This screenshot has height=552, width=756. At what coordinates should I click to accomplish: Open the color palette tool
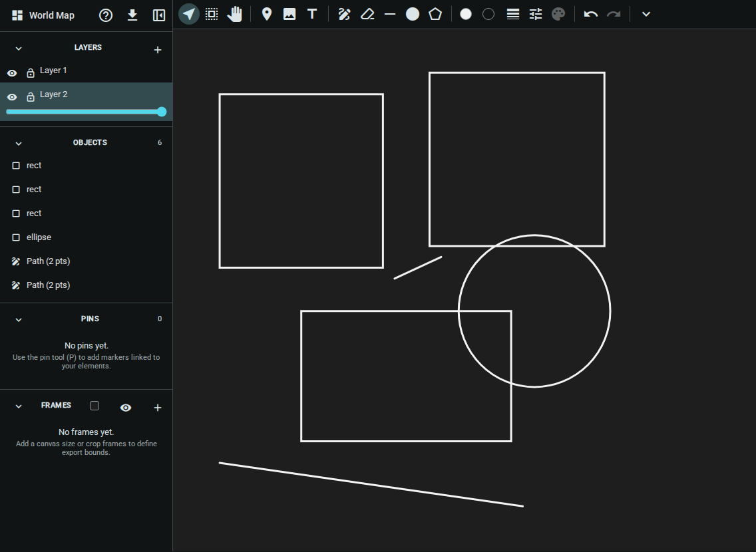click(x=558, y=14)
